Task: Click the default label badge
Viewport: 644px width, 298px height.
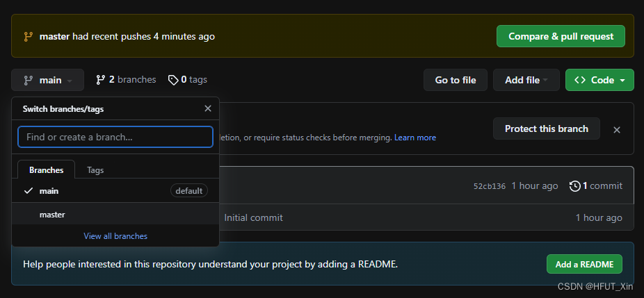Action: coord(189,191)
